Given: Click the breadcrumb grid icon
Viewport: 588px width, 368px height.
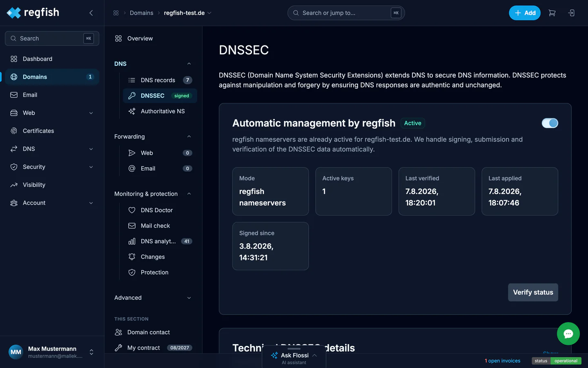Looking at the screenshot, I should (116, 13).
